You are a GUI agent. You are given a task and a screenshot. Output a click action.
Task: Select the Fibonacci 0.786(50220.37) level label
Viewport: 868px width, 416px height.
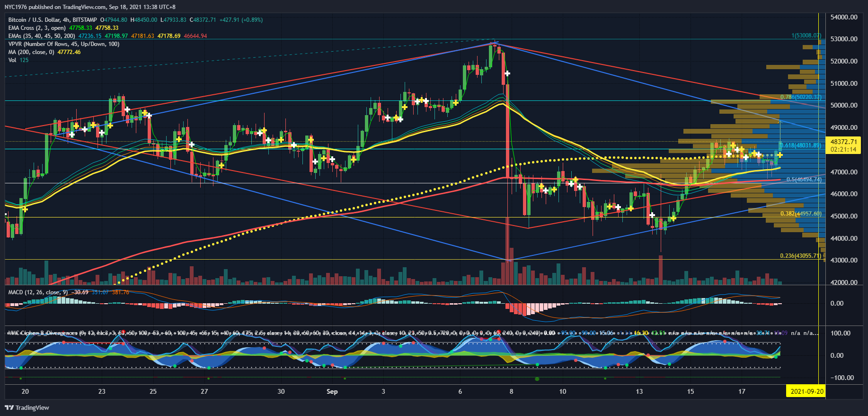pyautogui.click(x=801, y=97)
